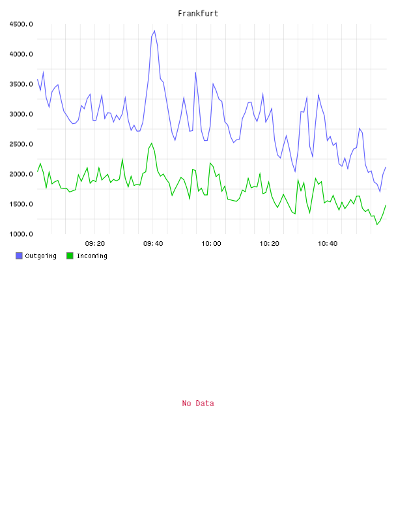This screenshot has width=396, height=532.
Task: Click the Frankfurt chart title
Action: tap(198, 14)
